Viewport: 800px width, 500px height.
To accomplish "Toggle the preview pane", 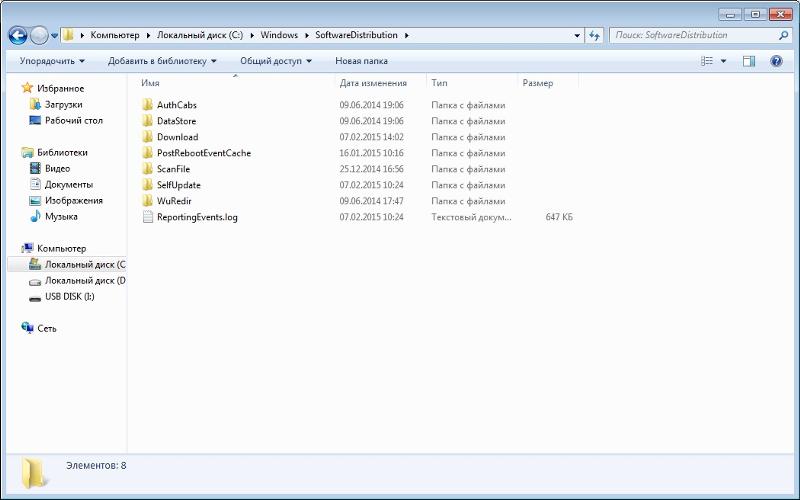I will tap(748, 61).
